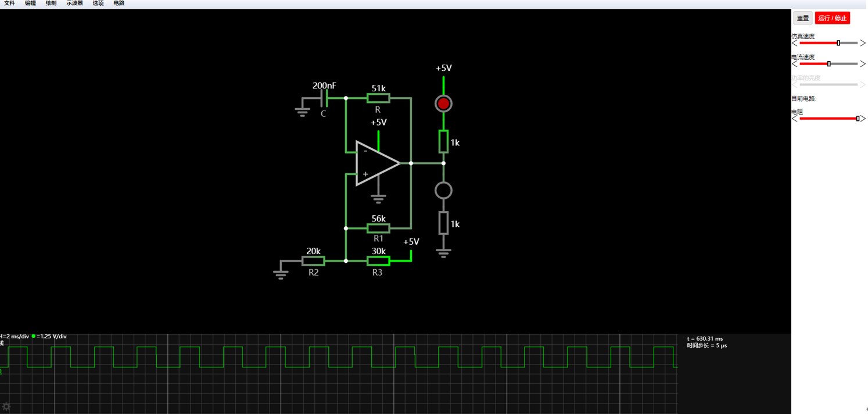Open the 选项 menu
The height and width of the screenshot is (414, 868).
(x=98, y=3)
